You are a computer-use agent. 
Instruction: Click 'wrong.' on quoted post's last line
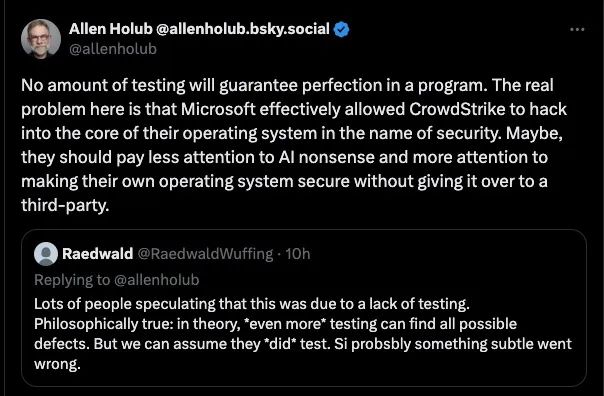57,364
